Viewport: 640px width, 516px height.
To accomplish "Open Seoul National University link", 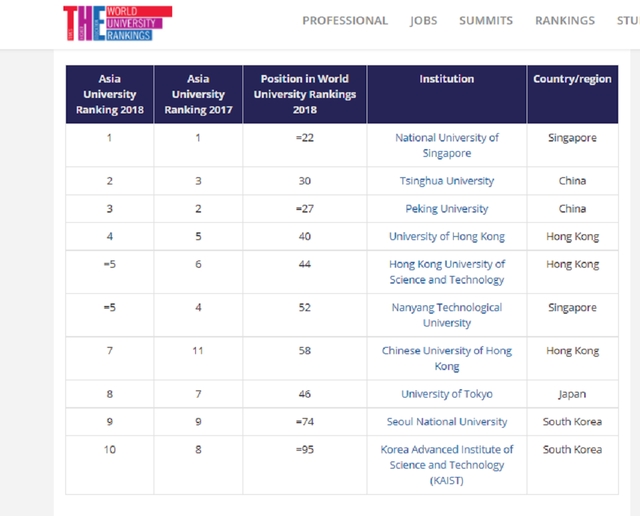I will 447,422.
